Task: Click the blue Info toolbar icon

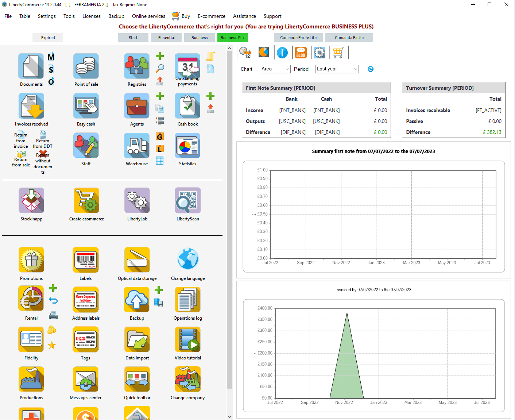Action: (x=282, y=53)
